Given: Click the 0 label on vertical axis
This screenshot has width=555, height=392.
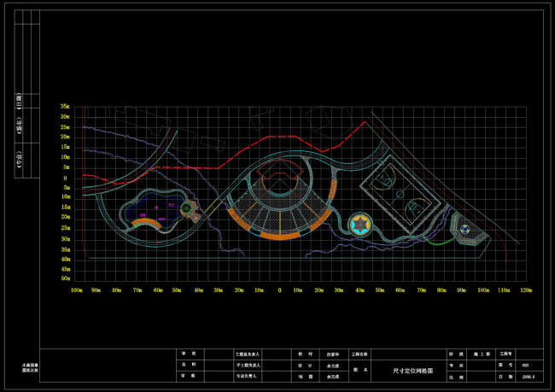Looking at the screenshot, I should click(x=65, y=178).
